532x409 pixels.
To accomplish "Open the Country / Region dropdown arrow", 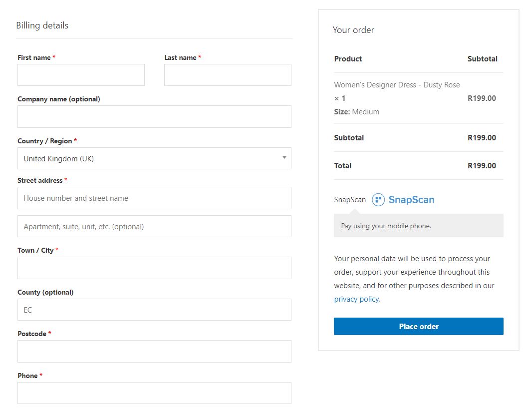I will pyautogui.click(x=284, y=158).
